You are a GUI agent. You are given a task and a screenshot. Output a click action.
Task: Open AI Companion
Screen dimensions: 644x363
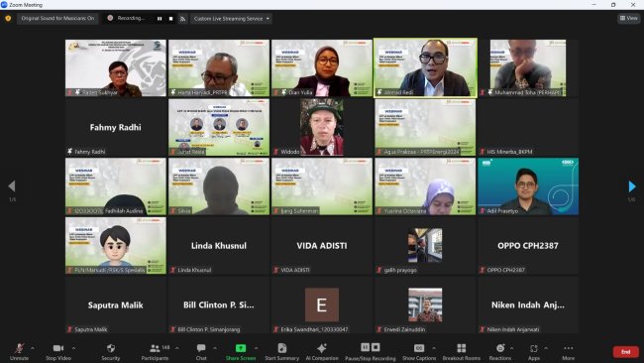(x=322, y=352)
